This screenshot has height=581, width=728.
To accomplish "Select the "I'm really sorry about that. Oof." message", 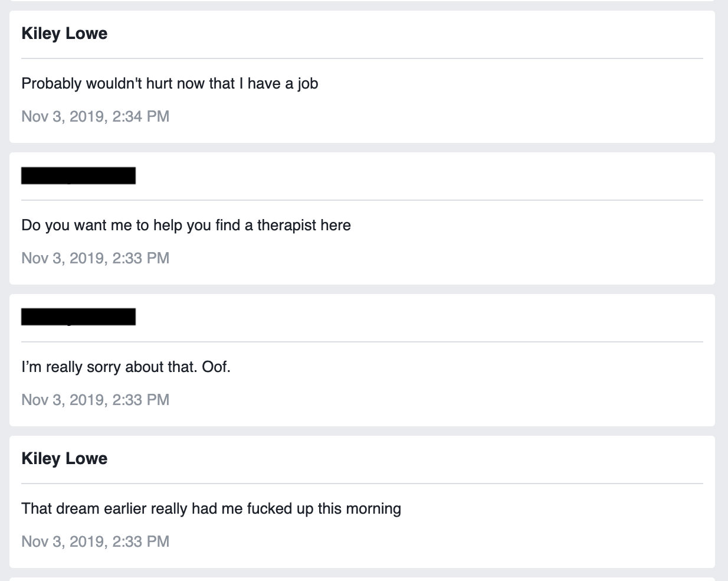I will [126, 367].
